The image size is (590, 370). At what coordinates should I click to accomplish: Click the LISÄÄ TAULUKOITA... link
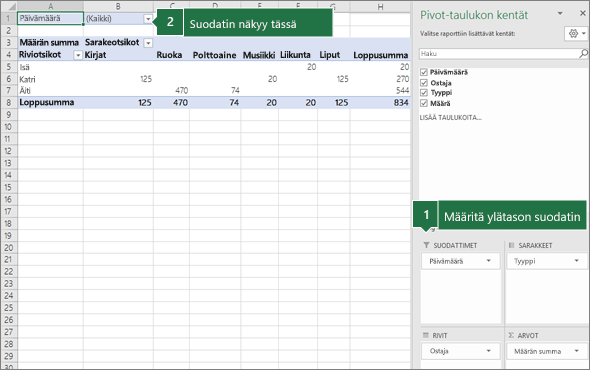[450, 117]
